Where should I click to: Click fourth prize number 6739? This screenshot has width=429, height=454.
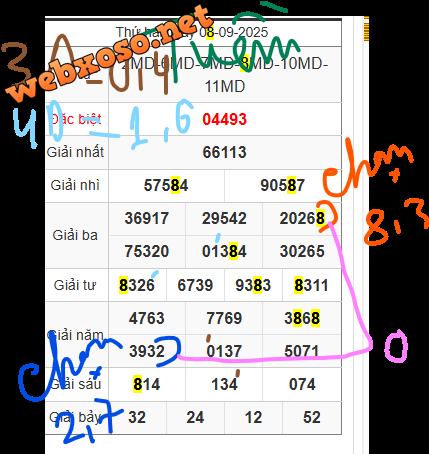coord(195,285)
